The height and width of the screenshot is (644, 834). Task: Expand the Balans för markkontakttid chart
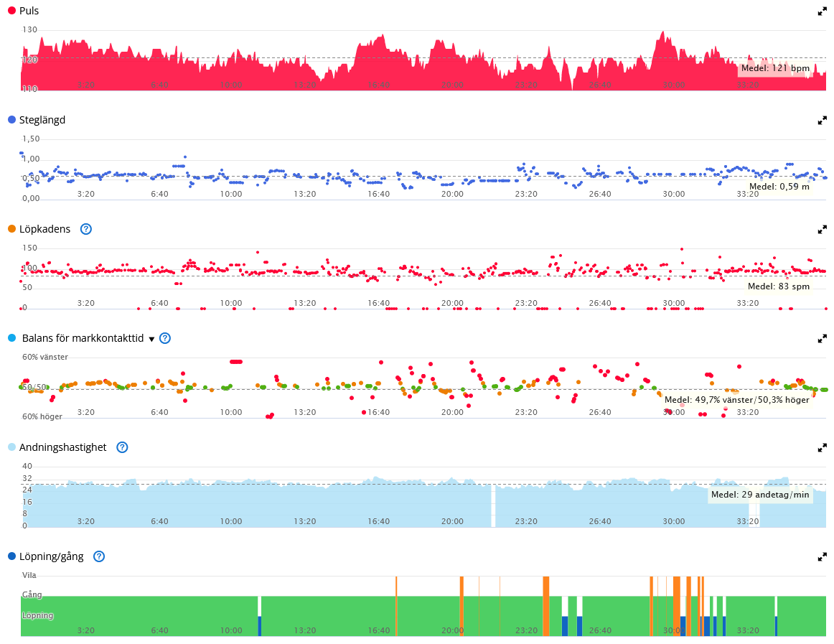(822, 338)
